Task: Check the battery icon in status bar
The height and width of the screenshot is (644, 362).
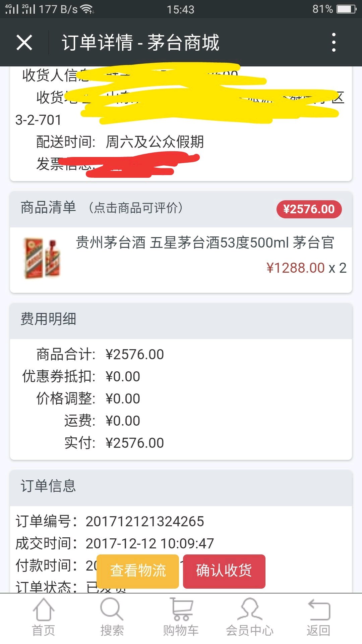Action: click(346, 9)
